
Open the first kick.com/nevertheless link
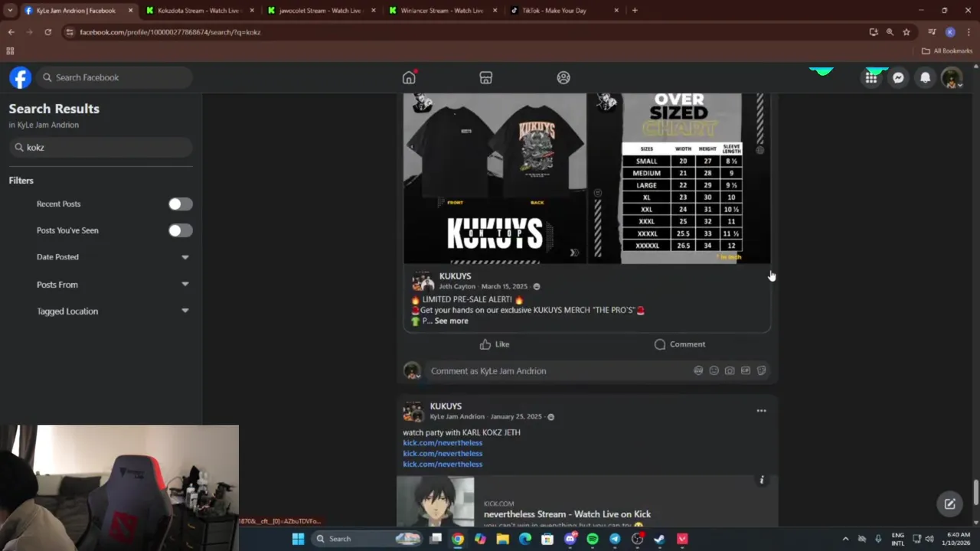[443, 443]
